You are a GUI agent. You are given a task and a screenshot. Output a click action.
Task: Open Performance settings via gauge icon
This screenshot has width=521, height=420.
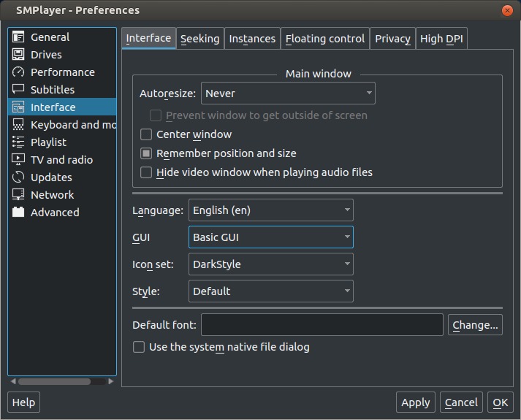coord(18,72)
